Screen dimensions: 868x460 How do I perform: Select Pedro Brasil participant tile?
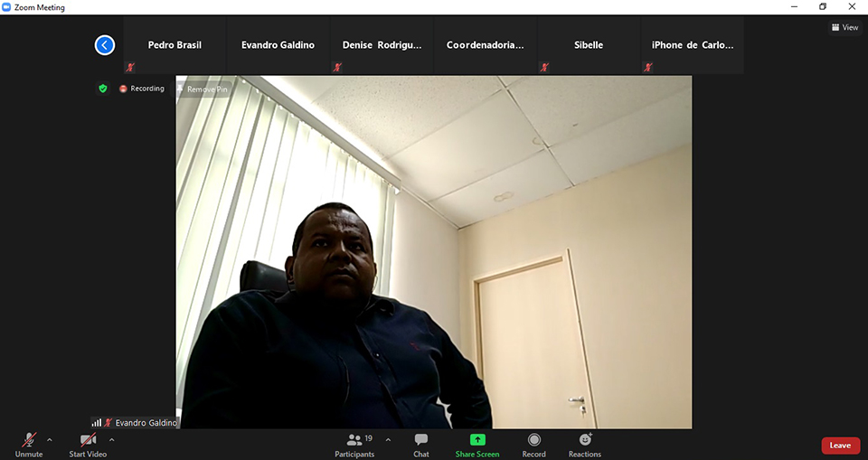[175, 45]
